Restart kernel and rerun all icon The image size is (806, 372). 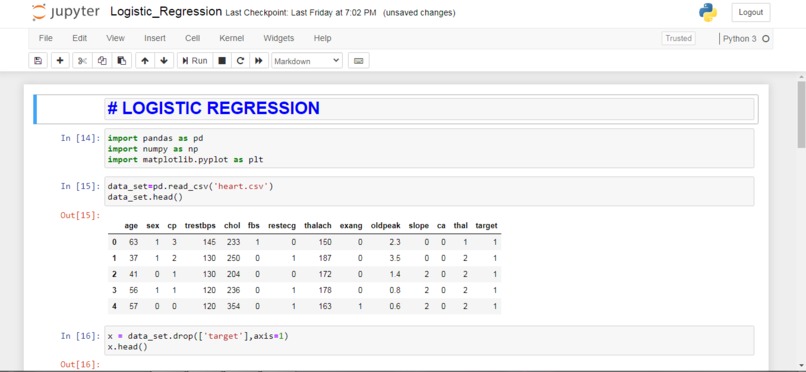click(x=259, y=61)
